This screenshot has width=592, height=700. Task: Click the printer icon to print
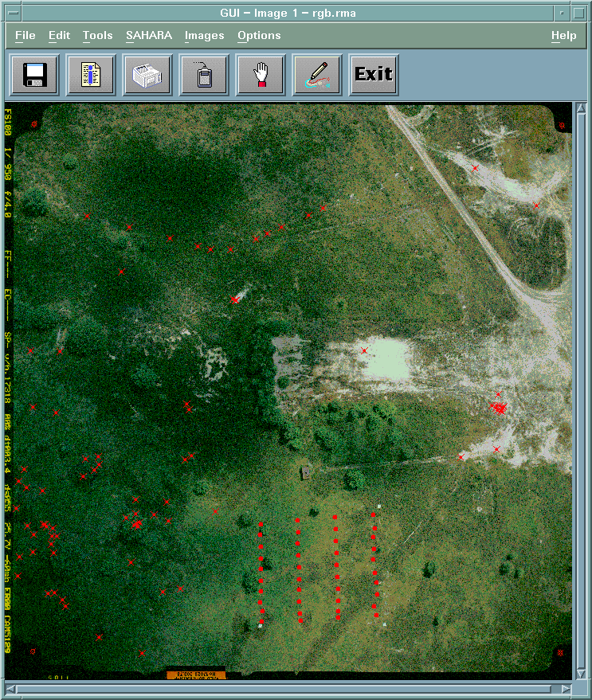(x=147, y=75)
